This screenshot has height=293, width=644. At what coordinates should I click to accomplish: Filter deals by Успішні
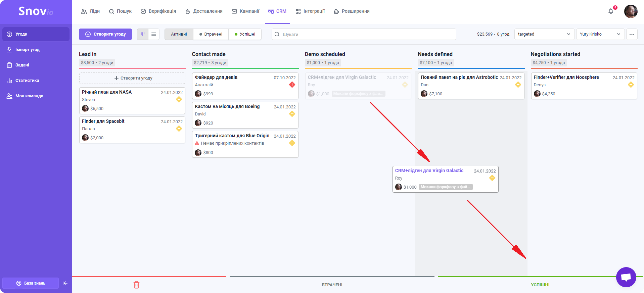tap(245, 34)
